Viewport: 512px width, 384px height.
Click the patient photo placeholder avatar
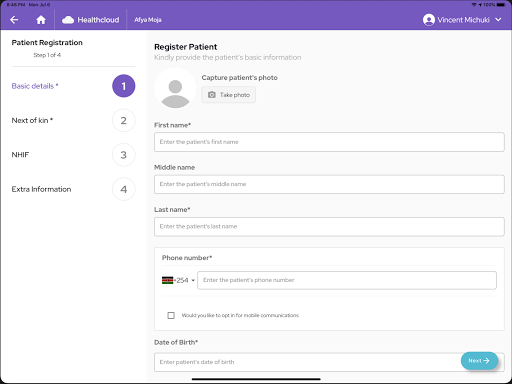pos(175,89)
